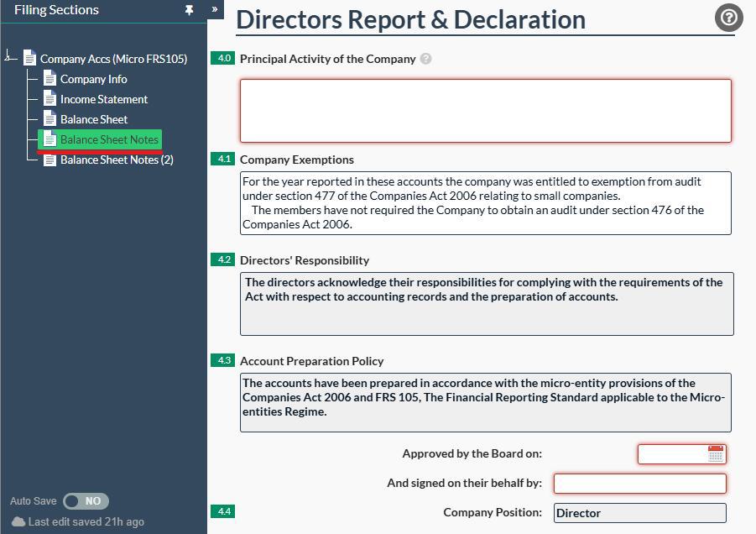Collapse the Filing Sections panel with the chevron
The image size is (756, 534).
coord(214,10)
